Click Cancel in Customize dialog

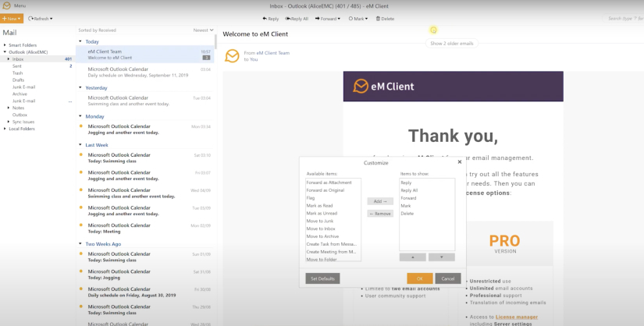tap(448, 278)
